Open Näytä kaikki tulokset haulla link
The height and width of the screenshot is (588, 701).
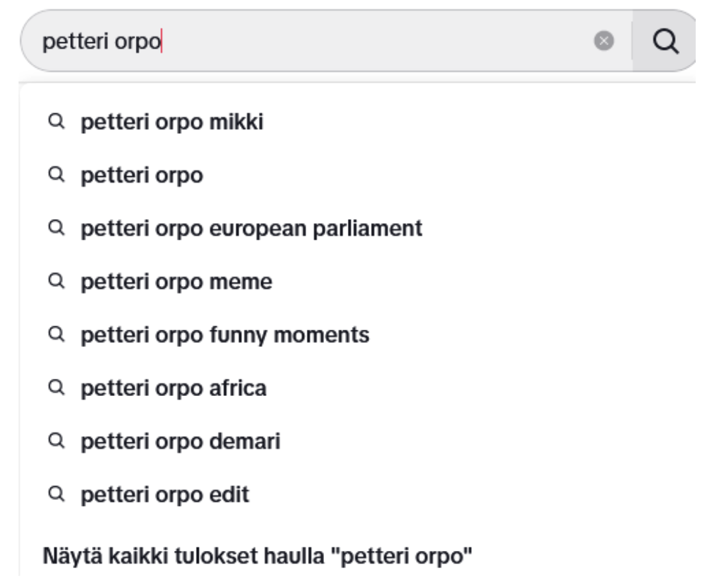pos(258,556)
